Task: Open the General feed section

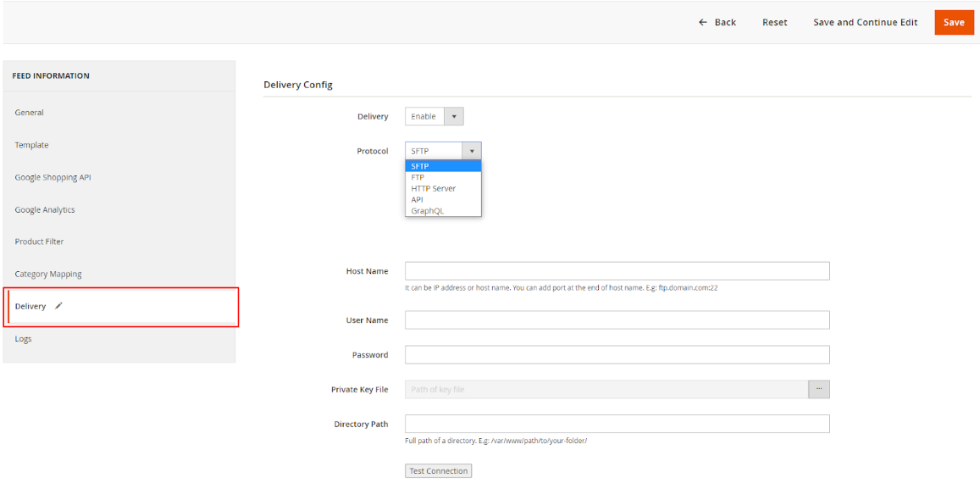Action: (30, 113)
